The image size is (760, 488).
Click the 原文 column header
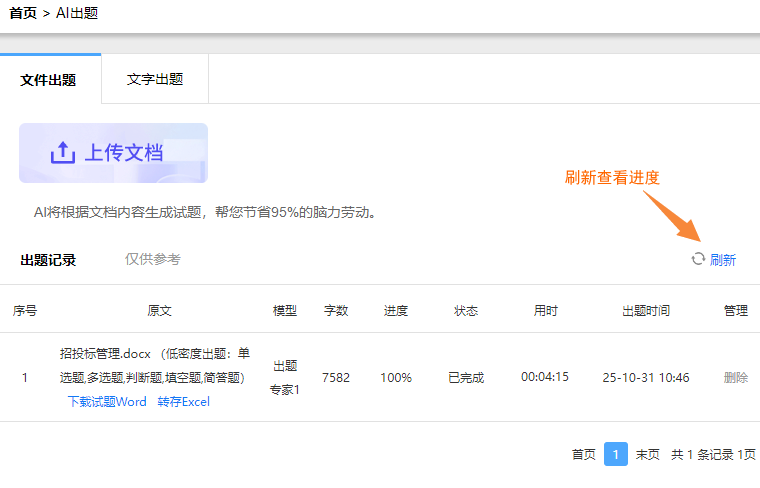pyautogui.click(x=159, y=310)
